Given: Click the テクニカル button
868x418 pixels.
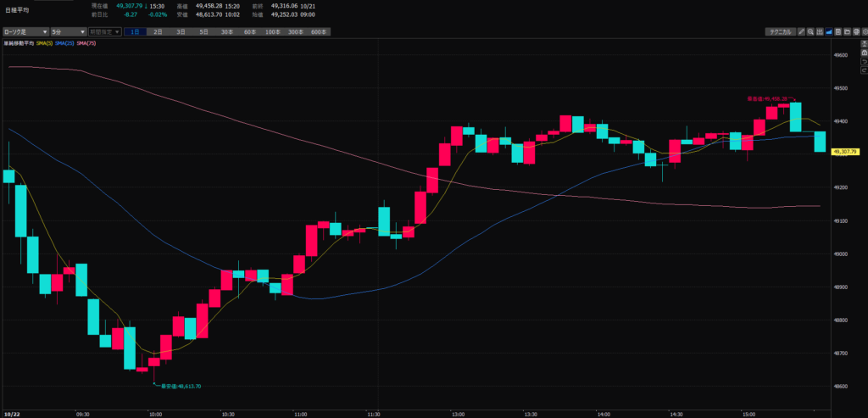Looking at the screenshot, I should [x=779, y=31].
